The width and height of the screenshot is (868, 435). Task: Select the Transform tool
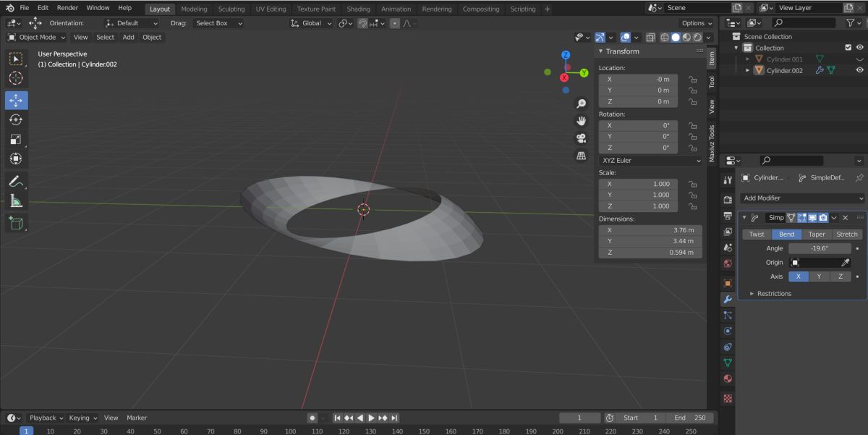point(16,159)
